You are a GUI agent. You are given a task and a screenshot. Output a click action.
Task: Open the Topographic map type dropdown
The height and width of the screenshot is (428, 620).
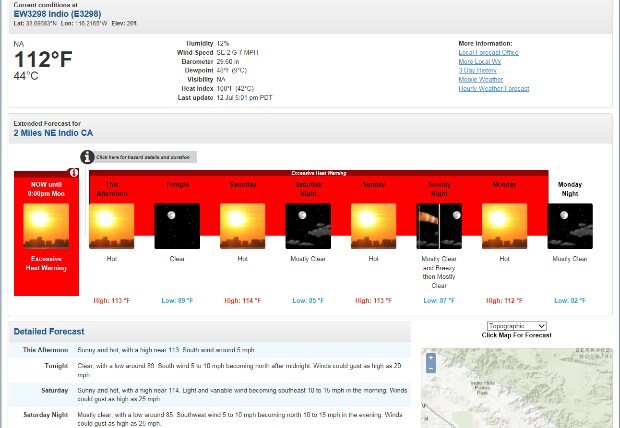point(516,326)
